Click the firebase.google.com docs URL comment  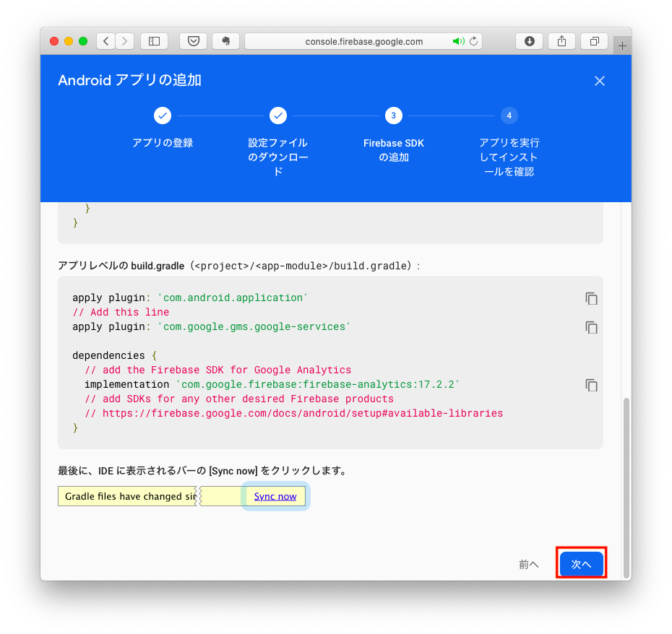293,413
